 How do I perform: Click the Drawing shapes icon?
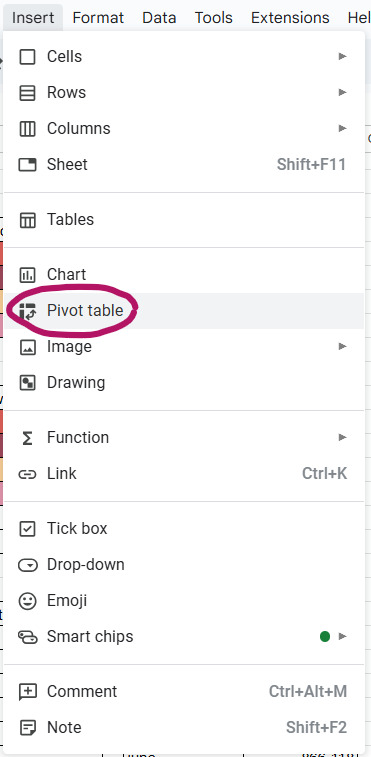coord(27,383)
